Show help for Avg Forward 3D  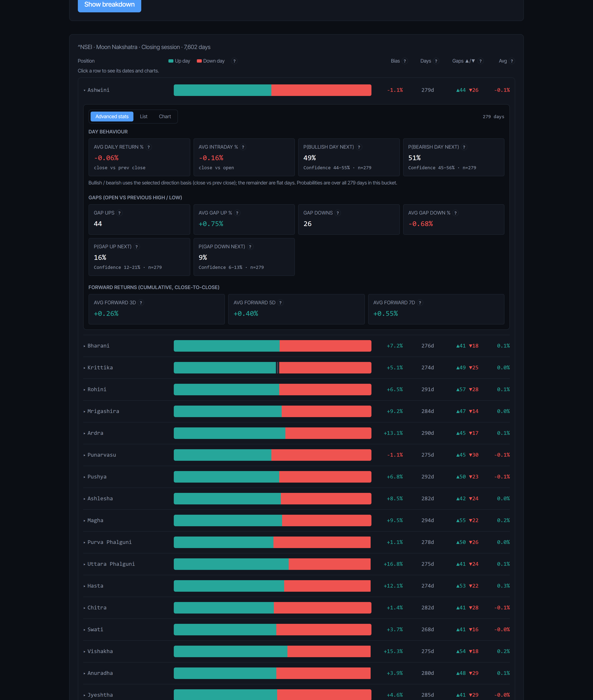coord(141,303)
